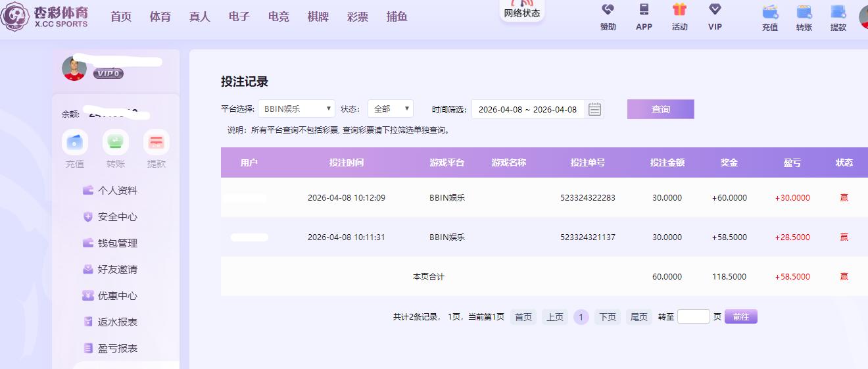Click the 投注金额 column header
This screenshot has width=868, height=369.
tap(667, 162)
